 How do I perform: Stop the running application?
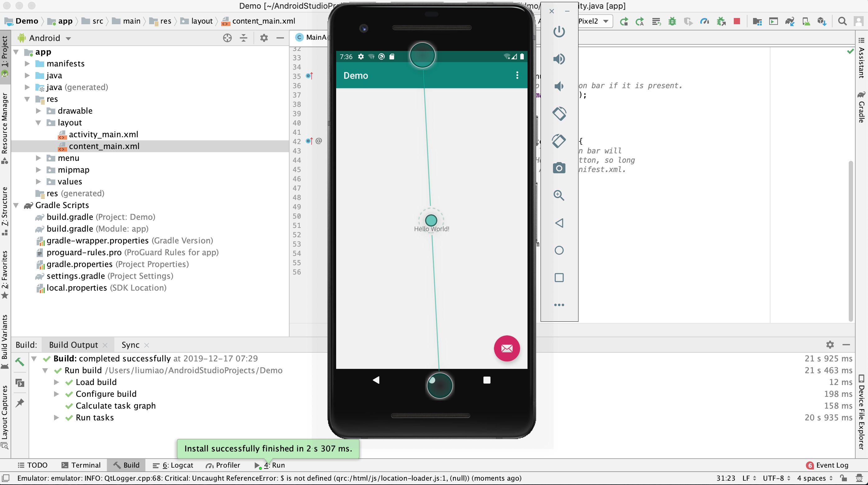737,21
